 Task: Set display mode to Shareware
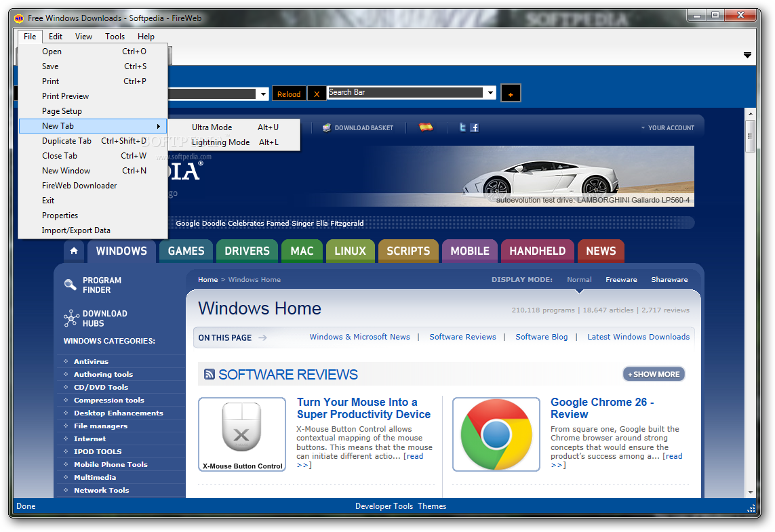(669, 280)
